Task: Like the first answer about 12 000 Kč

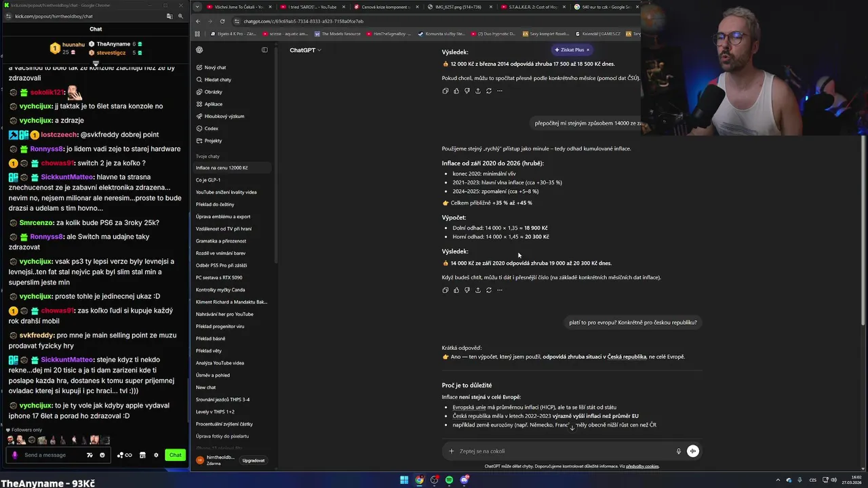Action: click(456, 91)
